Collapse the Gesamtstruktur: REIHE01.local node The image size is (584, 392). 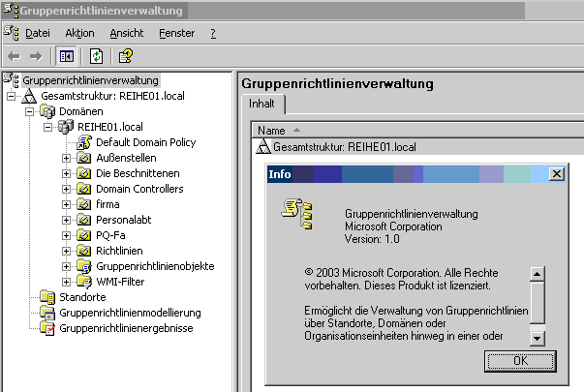click(x=12, y=96)
